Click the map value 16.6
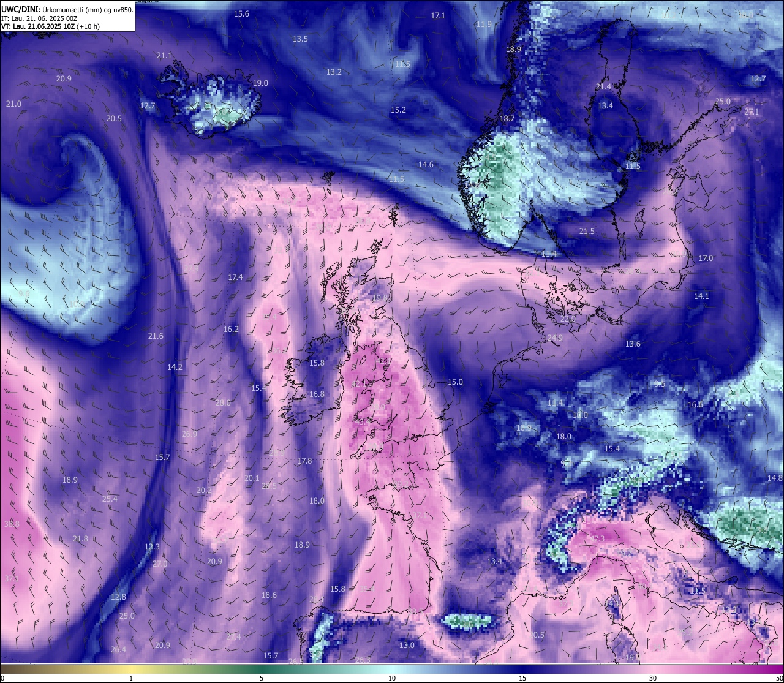The height and width of the screenshot is (683, 784). click(x=695, y=404)
